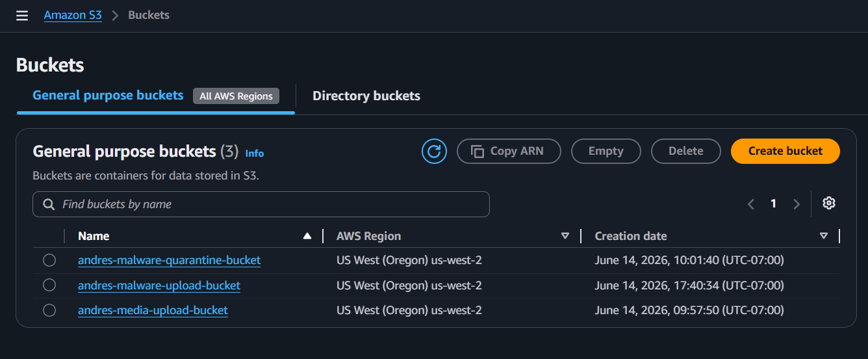
Task: Open andres-media-upload-bucket link
Action: click(153, 310)
